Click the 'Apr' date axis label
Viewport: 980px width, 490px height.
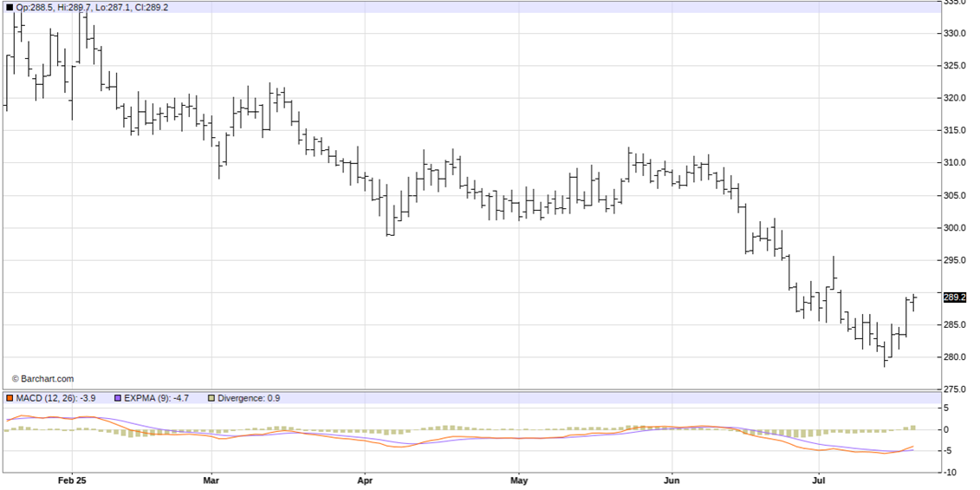click(x=365, y=480)
